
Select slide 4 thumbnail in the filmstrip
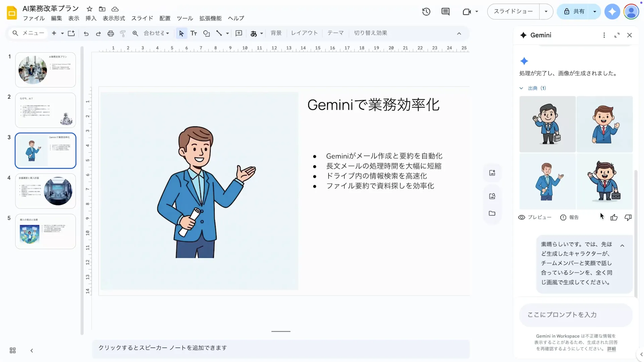[45, 191]
